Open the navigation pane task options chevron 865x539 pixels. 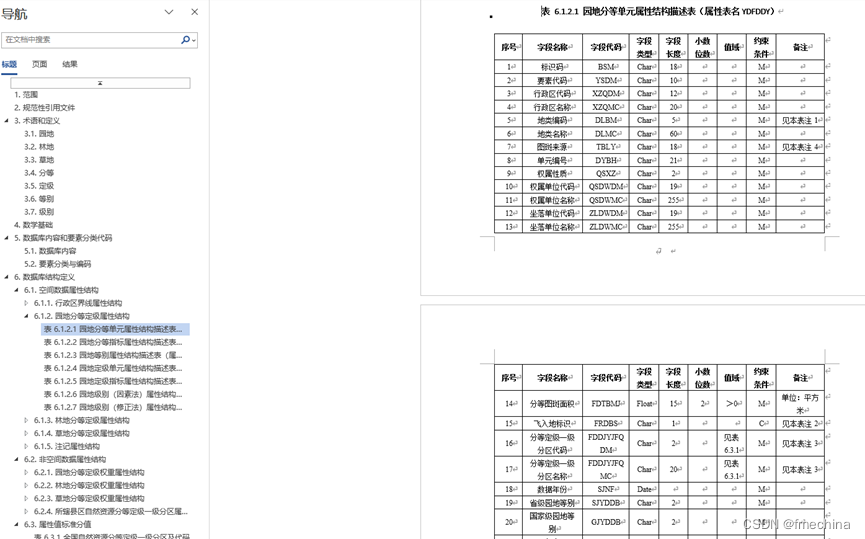coord(169,12)
